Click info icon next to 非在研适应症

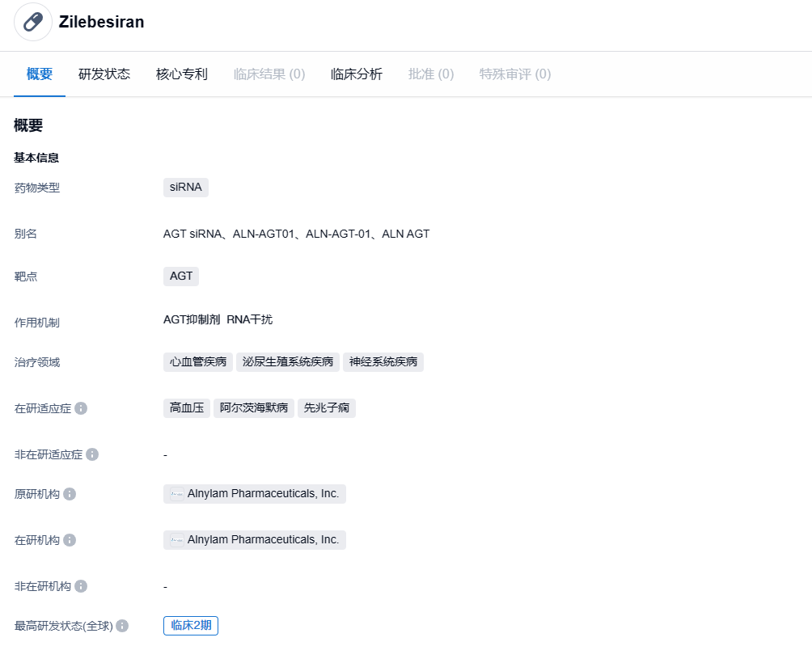92,454
